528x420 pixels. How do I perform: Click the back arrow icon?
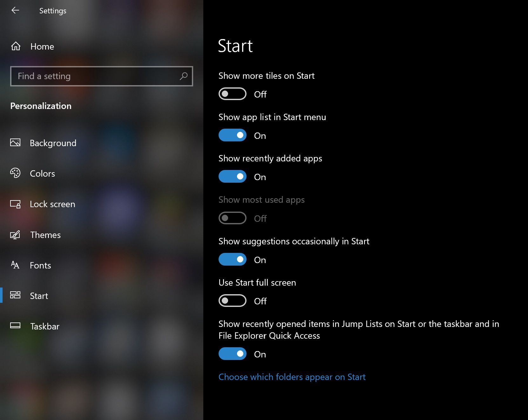pyautogui.click(x=15, y=10)
